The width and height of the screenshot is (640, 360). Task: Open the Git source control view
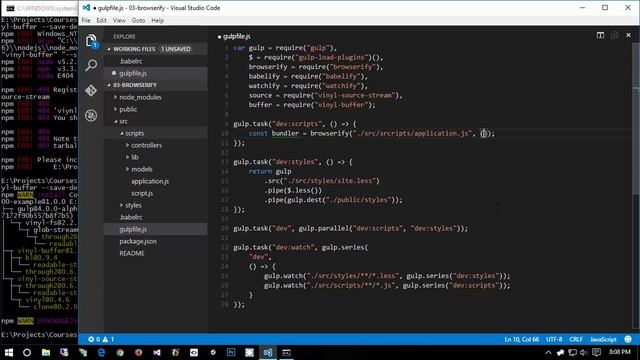tap(91, 90)
